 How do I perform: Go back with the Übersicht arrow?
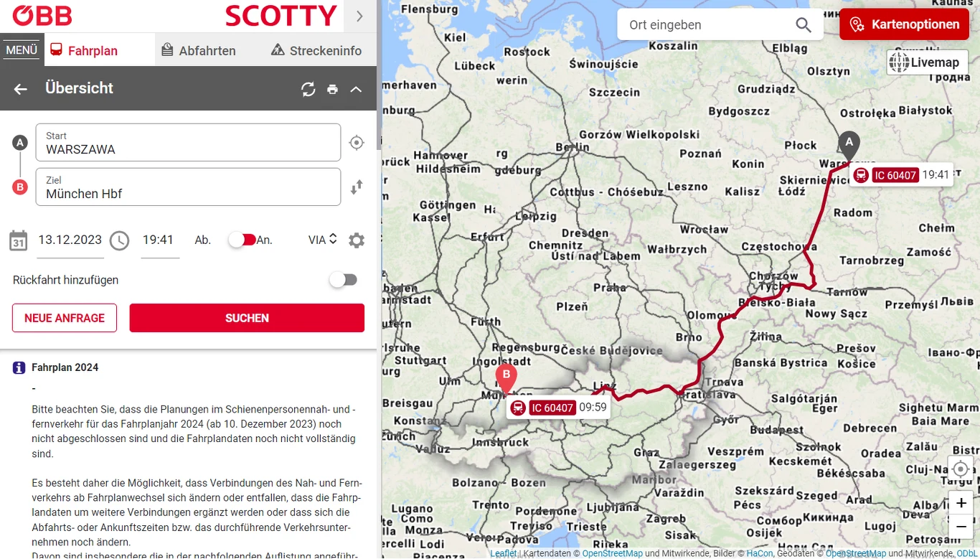coord(20,89)
